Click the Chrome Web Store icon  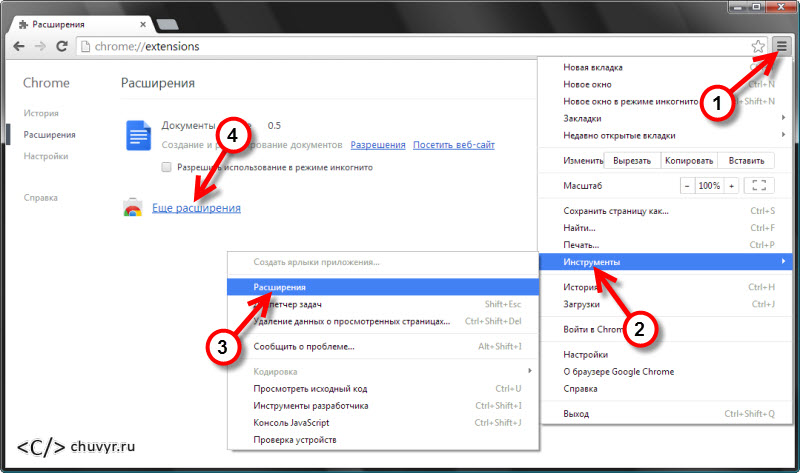pos(133,207)
